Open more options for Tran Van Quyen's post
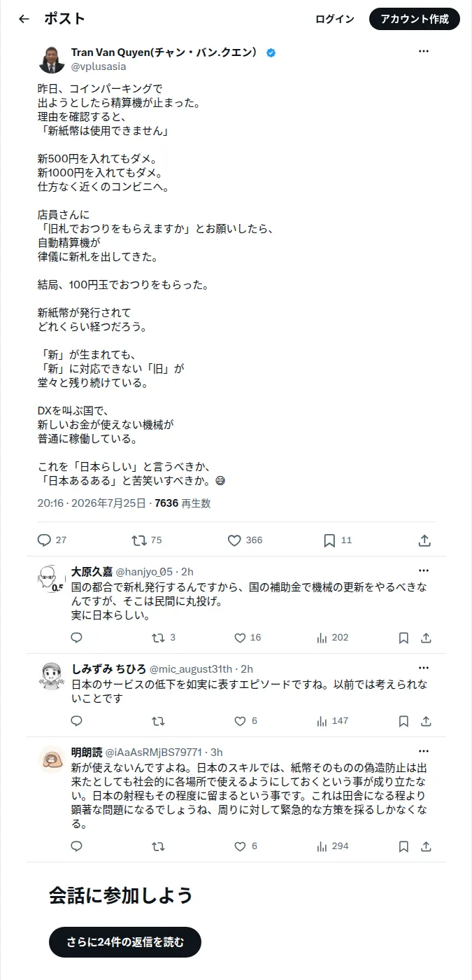This screenshot has height=980, width=472. point(424,51)
